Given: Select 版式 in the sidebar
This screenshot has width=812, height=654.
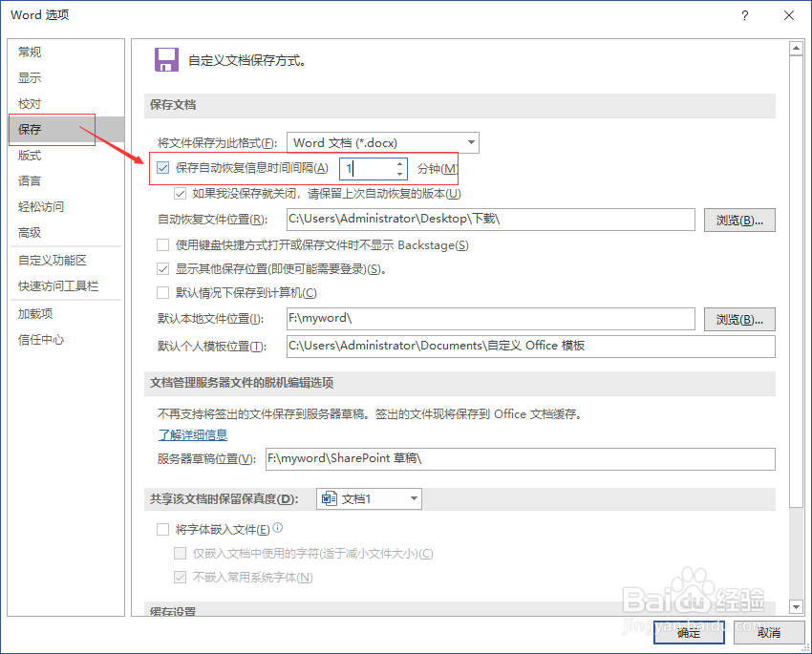Looking at the screenshot, I should [66, 156].
